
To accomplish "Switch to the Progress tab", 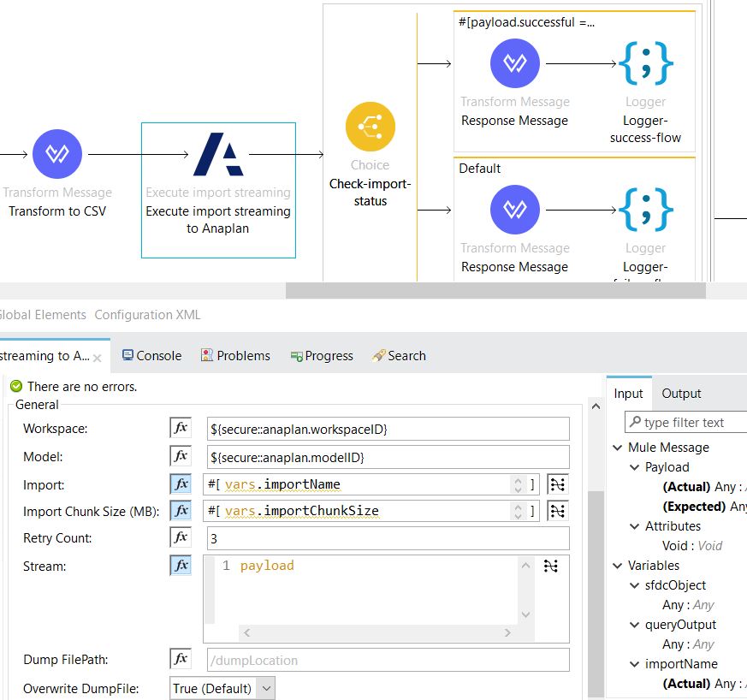I will coord(322,356).
